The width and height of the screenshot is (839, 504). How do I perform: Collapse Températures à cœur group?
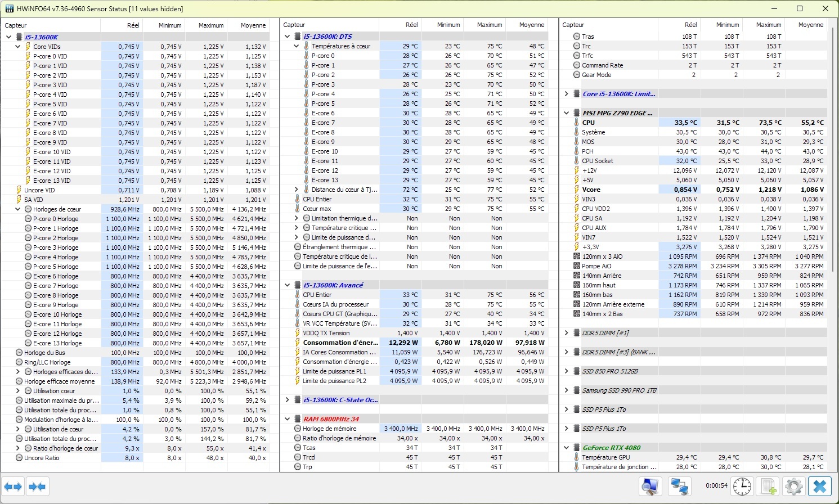click(x=296, y=46)
